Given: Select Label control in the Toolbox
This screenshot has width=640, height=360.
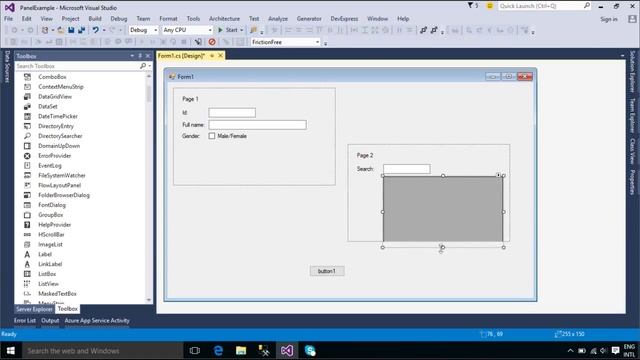Looking at the screenshot, I should pos(45,254).
